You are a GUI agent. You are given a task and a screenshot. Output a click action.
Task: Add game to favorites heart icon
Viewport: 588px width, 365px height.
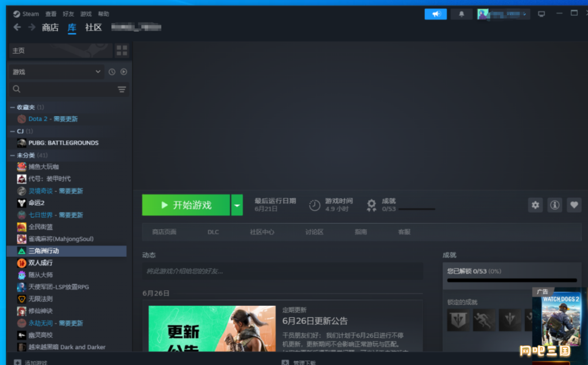[x=574, y=205]
